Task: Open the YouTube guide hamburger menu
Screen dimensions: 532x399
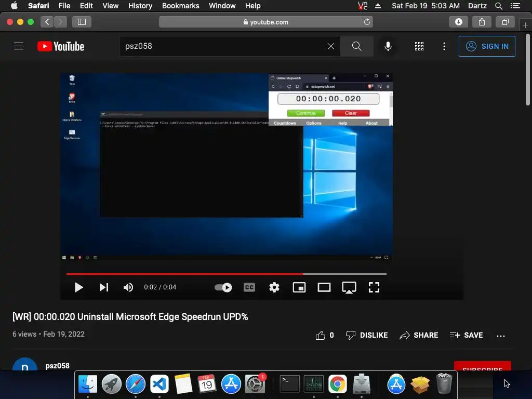Action: 19,46
